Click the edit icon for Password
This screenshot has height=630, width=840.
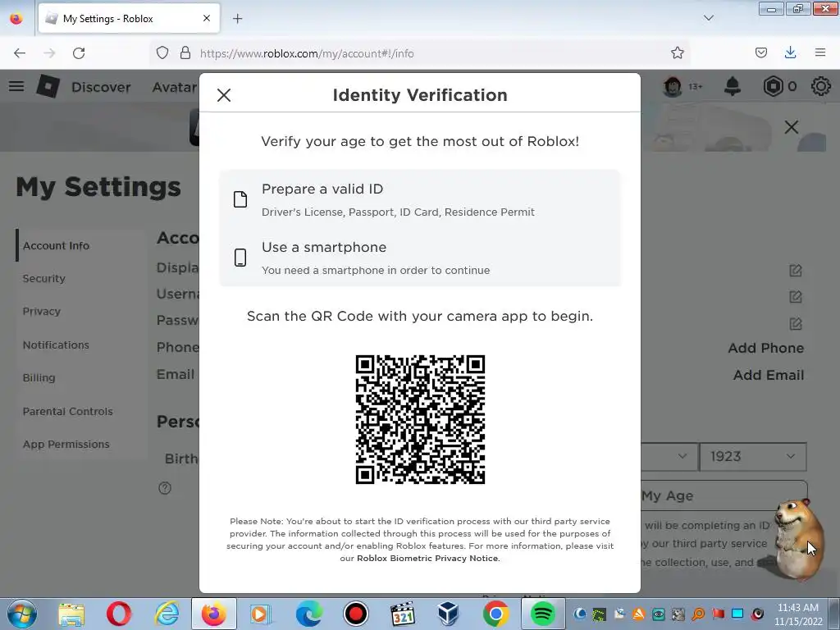coord(796,323)
